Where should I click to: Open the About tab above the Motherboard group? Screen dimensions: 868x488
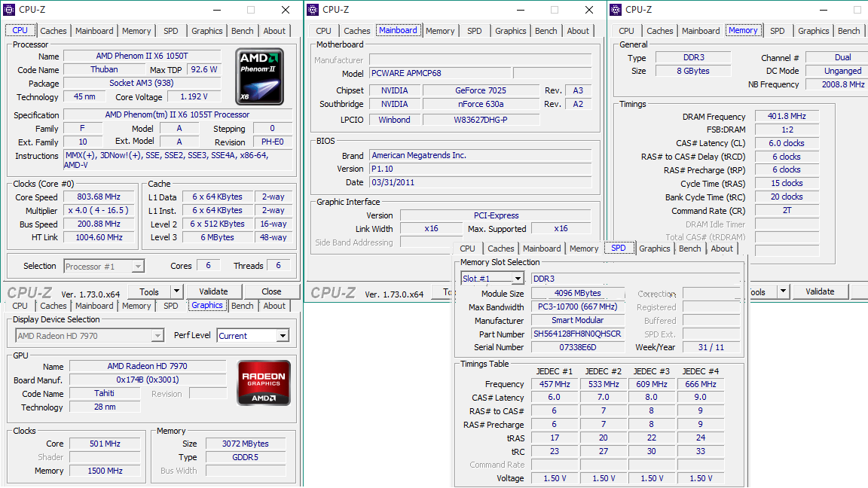pyautogui.click(x=578, y=30)
